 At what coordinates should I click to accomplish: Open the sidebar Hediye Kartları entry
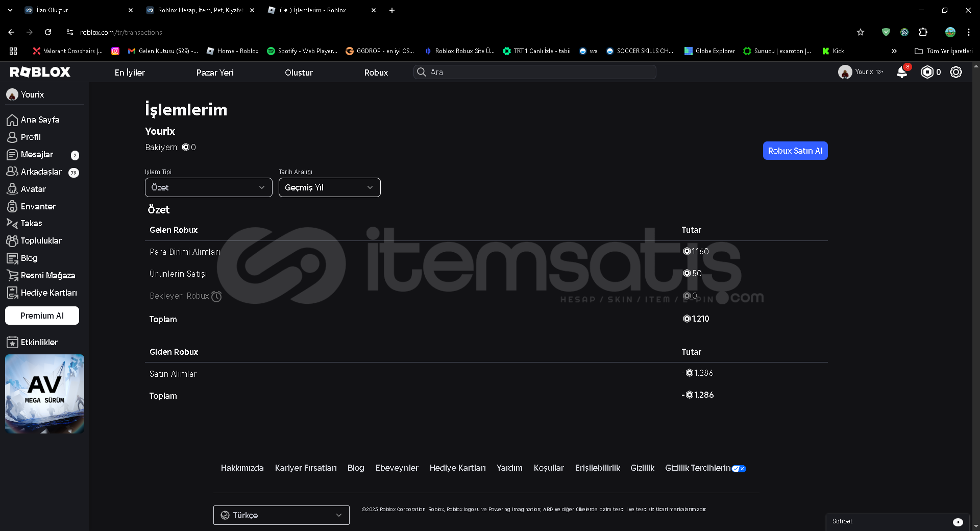pos(42,293)
